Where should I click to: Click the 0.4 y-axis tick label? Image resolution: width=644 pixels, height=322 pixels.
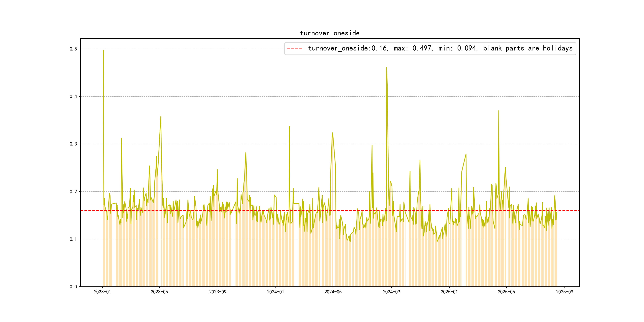[x=73, y=96]
